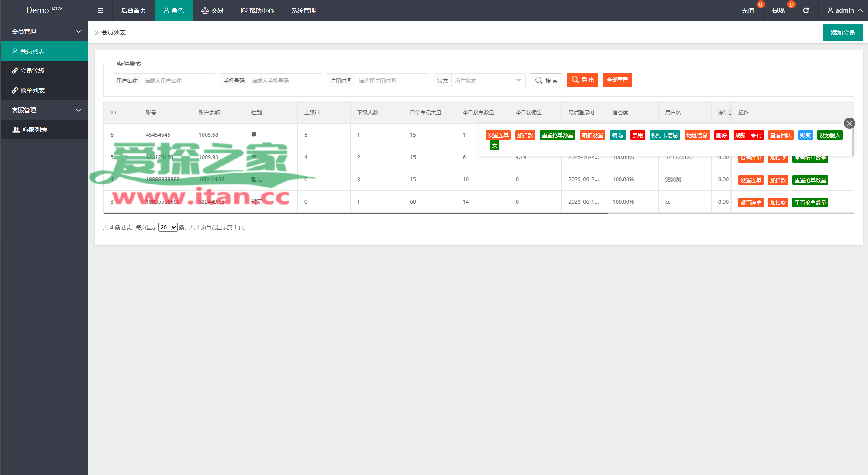The height and width of the screenshot is (475, 868).
Task: Open the 系统管理 top menu
Action: click(303, 10)
